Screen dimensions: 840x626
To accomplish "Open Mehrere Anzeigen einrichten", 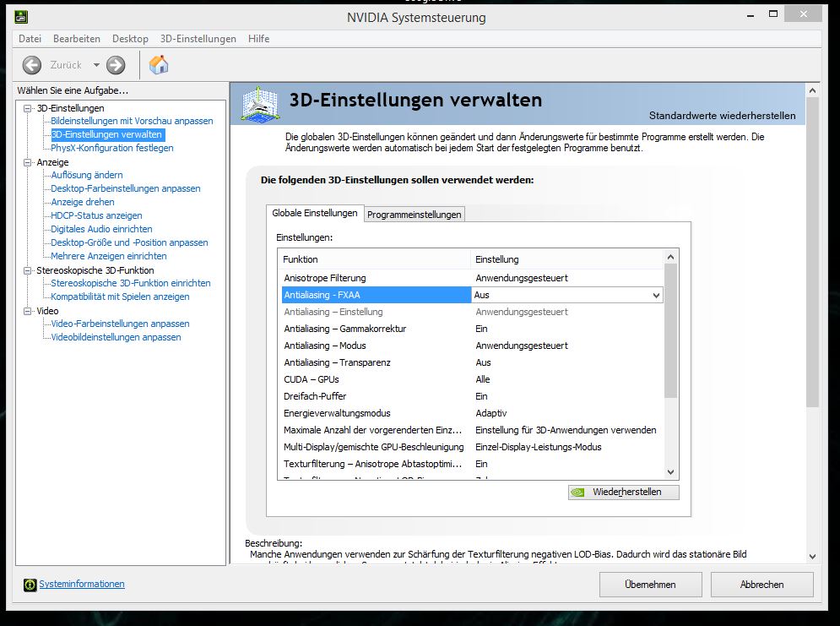I will coord(109,256).
